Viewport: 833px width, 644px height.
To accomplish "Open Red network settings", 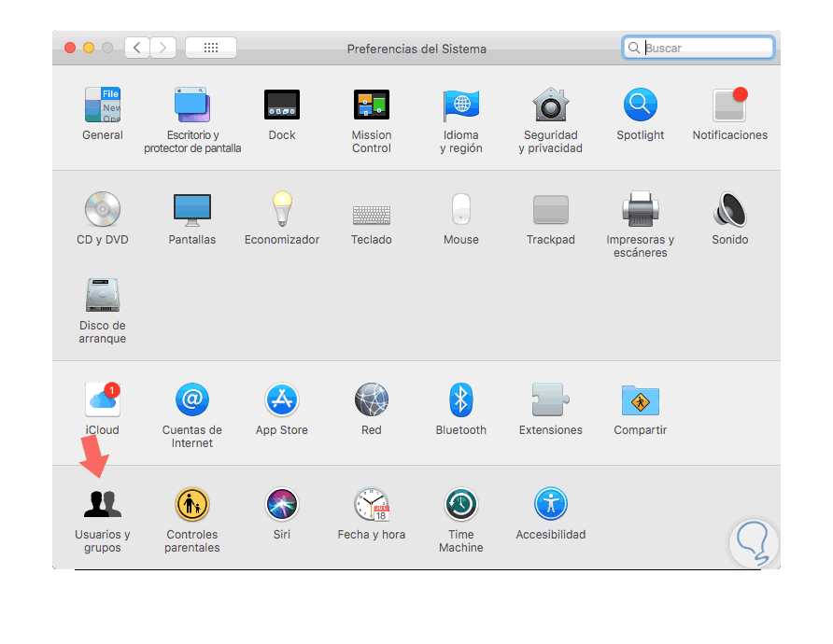I will coord(372,399).
